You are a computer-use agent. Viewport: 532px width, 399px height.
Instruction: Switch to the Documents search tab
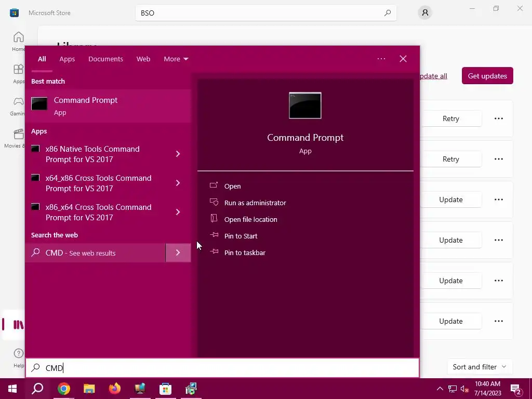pyautogui.click(x=105, y=59)
